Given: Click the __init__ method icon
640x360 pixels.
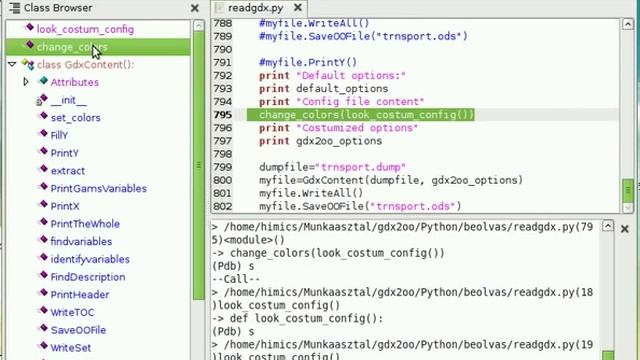Looking at the screenshot, I should pos(42,99).
